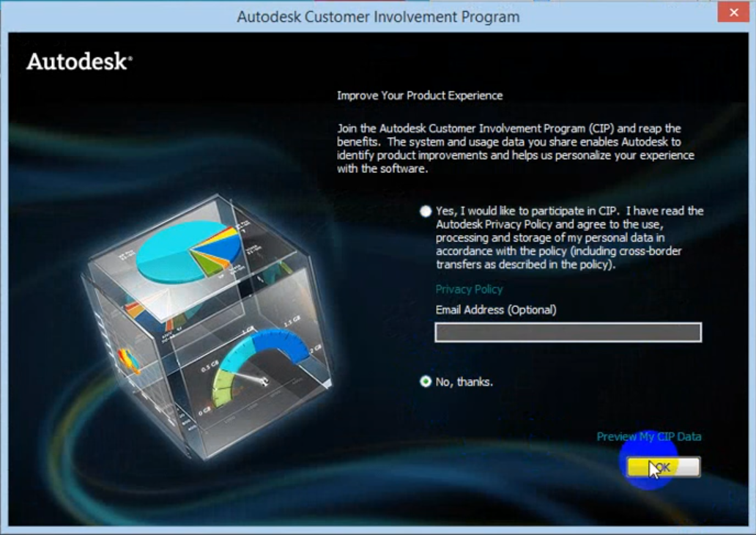The image size is (756, 535).
Task: Click the Email Address input field
Action: coord(568,333)
